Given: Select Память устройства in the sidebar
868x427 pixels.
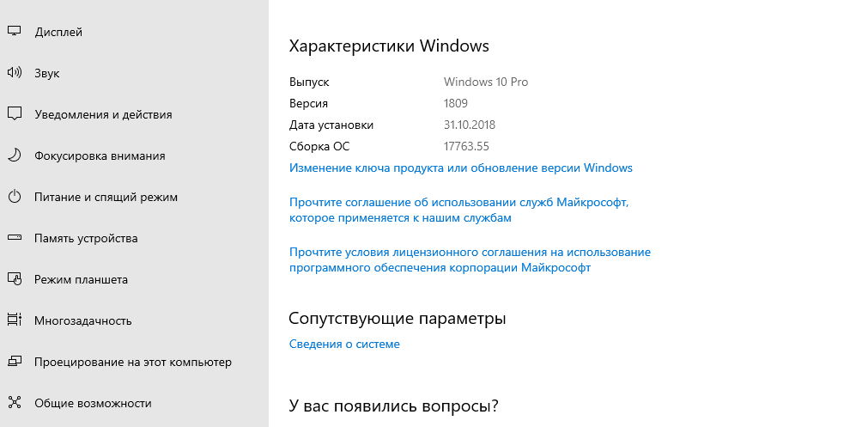Looking at the screenshot, I should pos(86,238).
